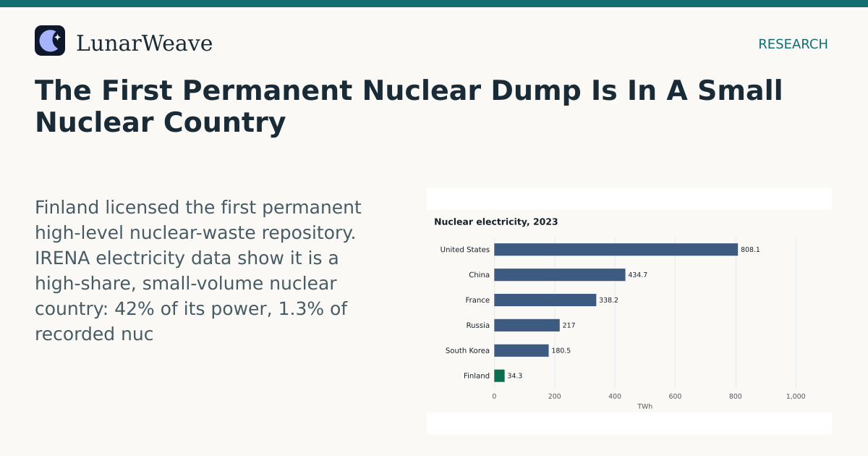The width and height of the screenshot is (868, 456).
Task: Select the China bar in the chart
Action: pyautogui.click(x=560, y=275)
